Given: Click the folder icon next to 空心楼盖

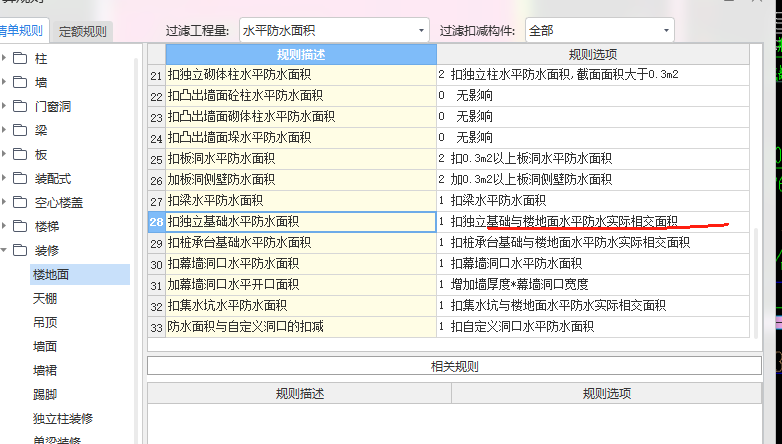Looking at the screenshot, I should tap(20, 202).
